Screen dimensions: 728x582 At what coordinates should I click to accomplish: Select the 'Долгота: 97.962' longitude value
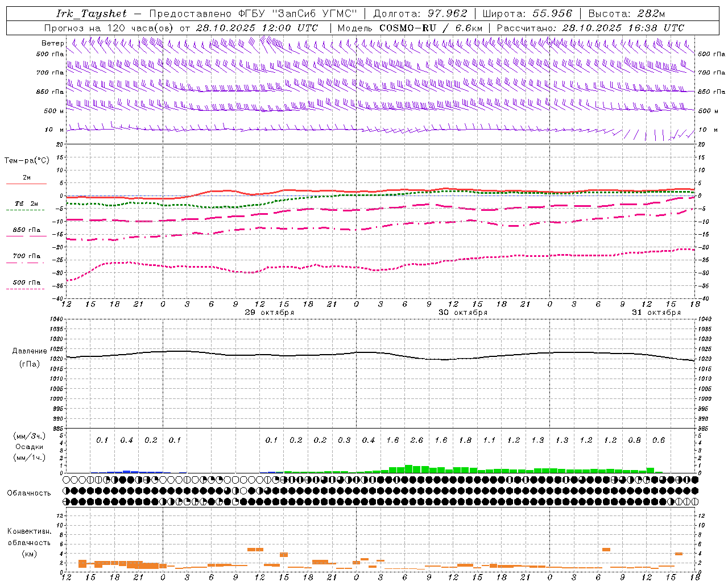pyautogui.click(x=420, y=14)
